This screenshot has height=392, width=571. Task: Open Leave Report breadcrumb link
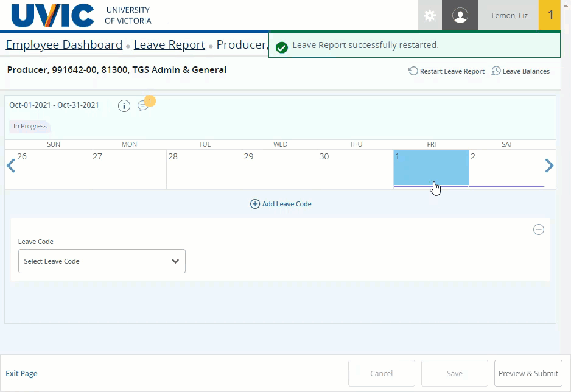point(169,45)
